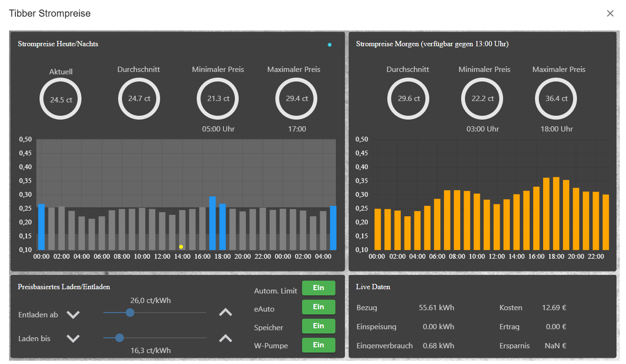
Task: Close the Tibber Strompreise dialog
Action: pos(610,13)
